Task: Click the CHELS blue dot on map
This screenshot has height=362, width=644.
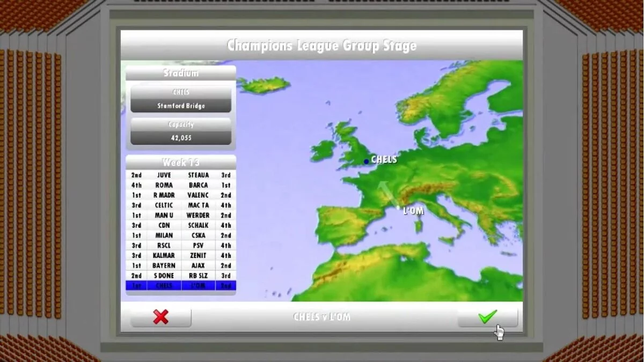Action: coord(366,161)
